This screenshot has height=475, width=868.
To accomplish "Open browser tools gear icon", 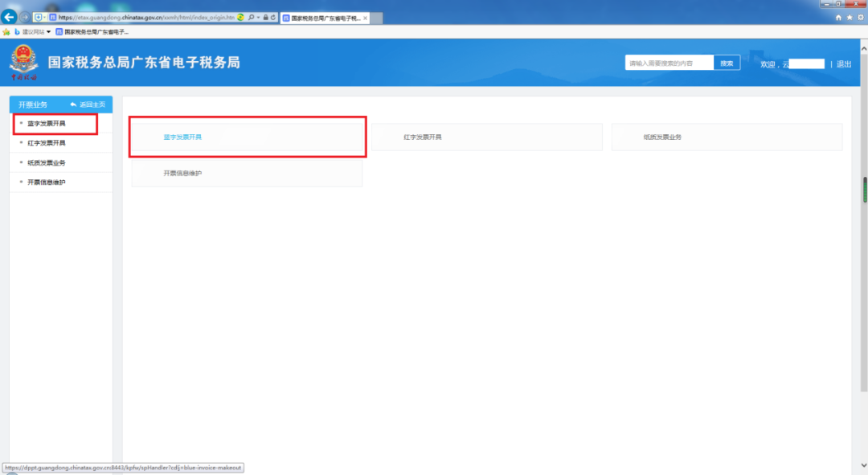I will (860, 18).
